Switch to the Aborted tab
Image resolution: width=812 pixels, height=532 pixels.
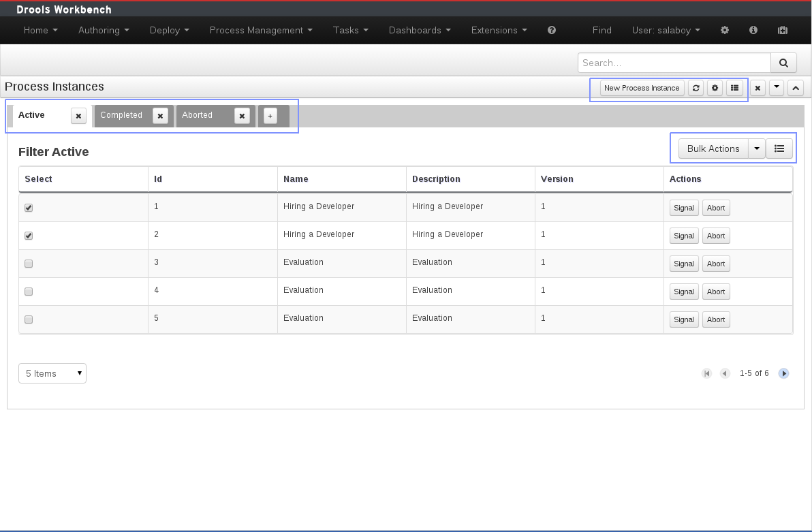point(198,115)
